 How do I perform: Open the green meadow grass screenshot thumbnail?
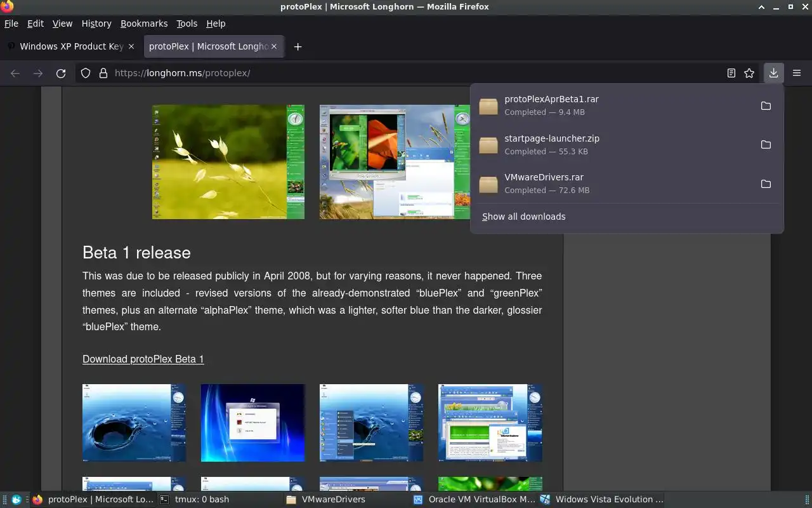click(228, 162)
